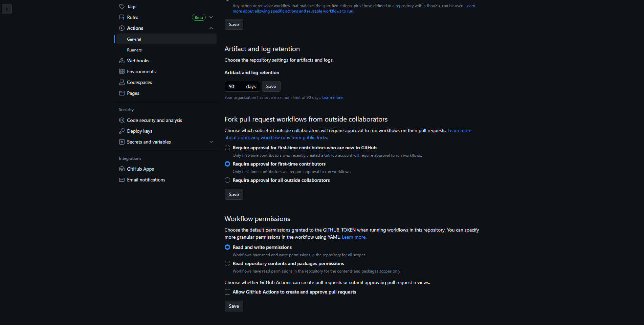
Task: Expand Secrets and variables submenu
Action: (211, 142)
